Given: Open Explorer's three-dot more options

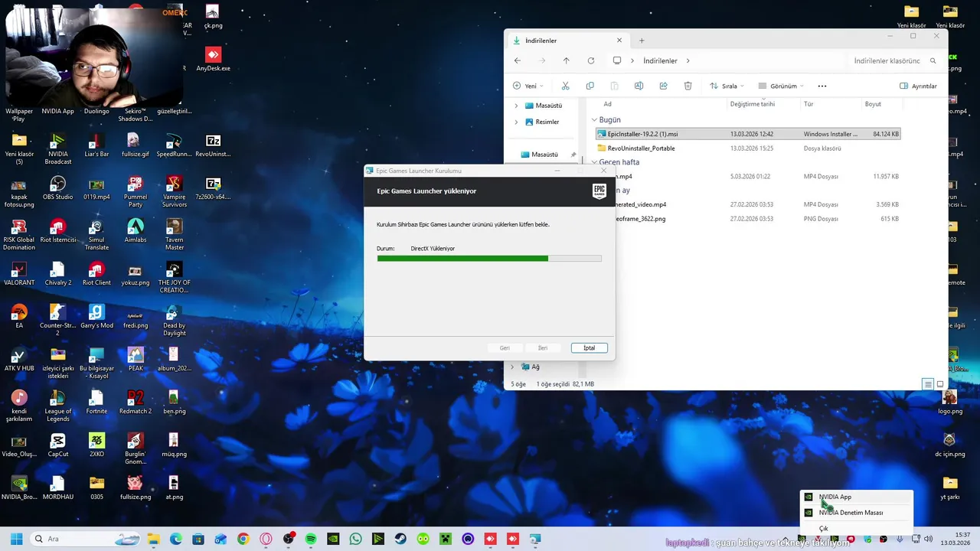Looking at the screenshot, I should coord(822,86).
